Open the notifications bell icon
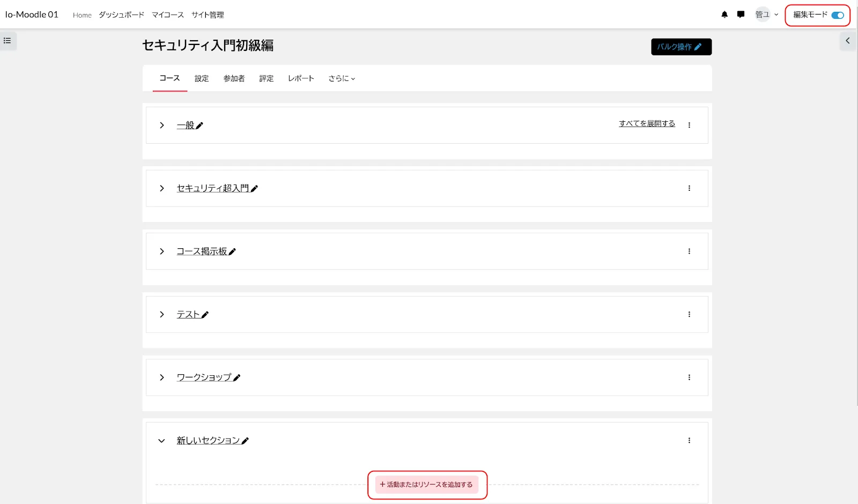 pyautogui.click(x=724, y=15)
